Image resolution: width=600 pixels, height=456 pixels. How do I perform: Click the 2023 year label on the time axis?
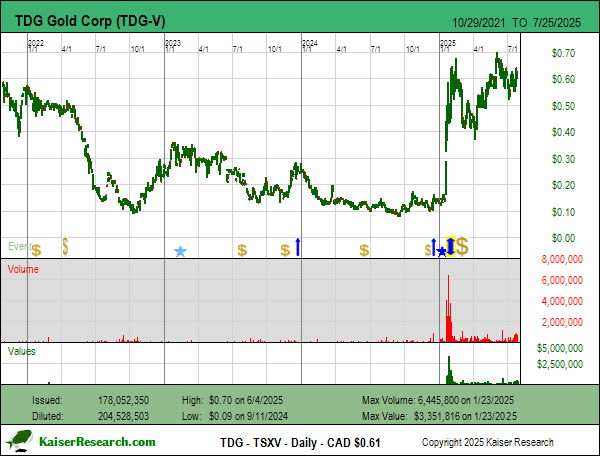tap(173, 43)
